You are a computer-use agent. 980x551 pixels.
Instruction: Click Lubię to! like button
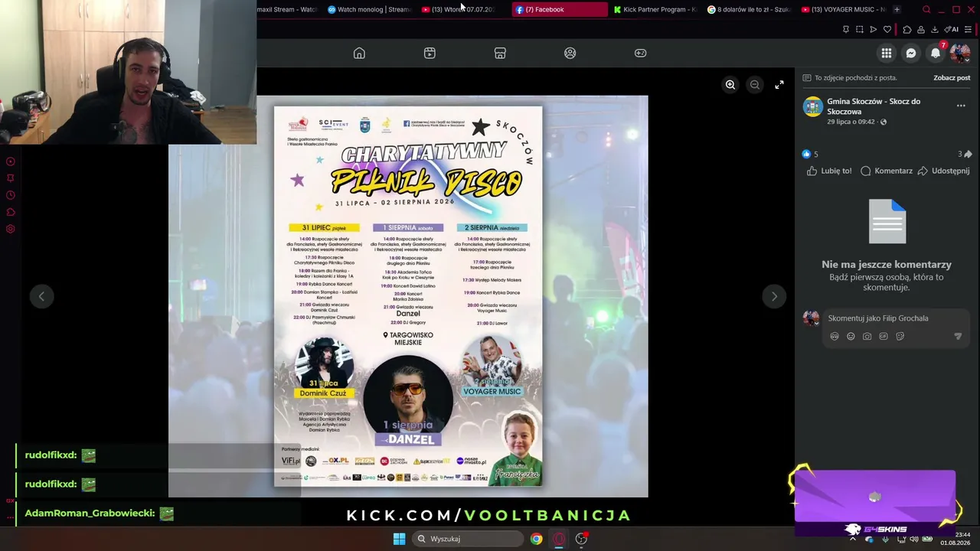tap(828, 171)
